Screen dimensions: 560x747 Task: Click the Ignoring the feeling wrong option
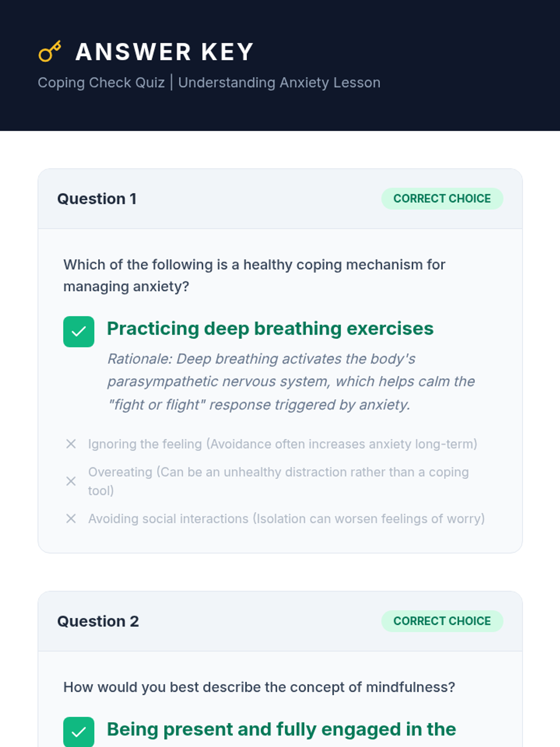[282, 444]
